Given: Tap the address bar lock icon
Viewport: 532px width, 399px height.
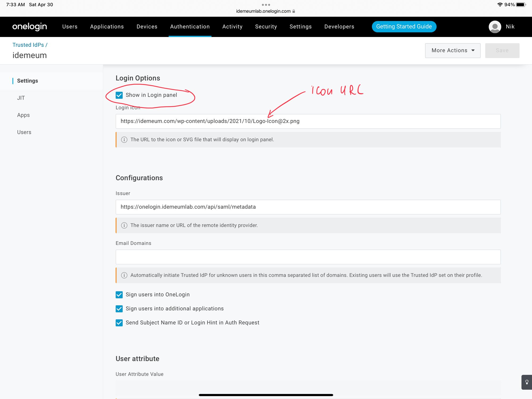Looking at the screenshot, I should pos(294,11).
